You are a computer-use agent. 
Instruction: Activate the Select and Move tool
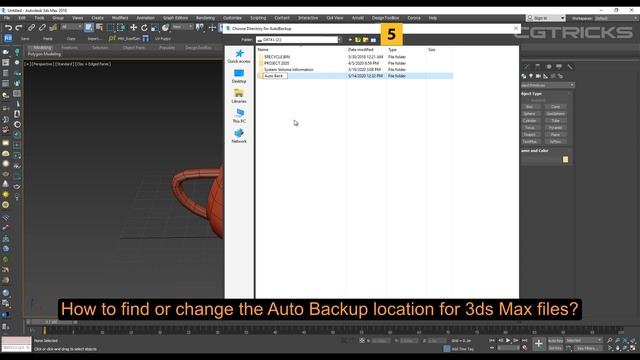pyautogui.click(x=133, y=28)
